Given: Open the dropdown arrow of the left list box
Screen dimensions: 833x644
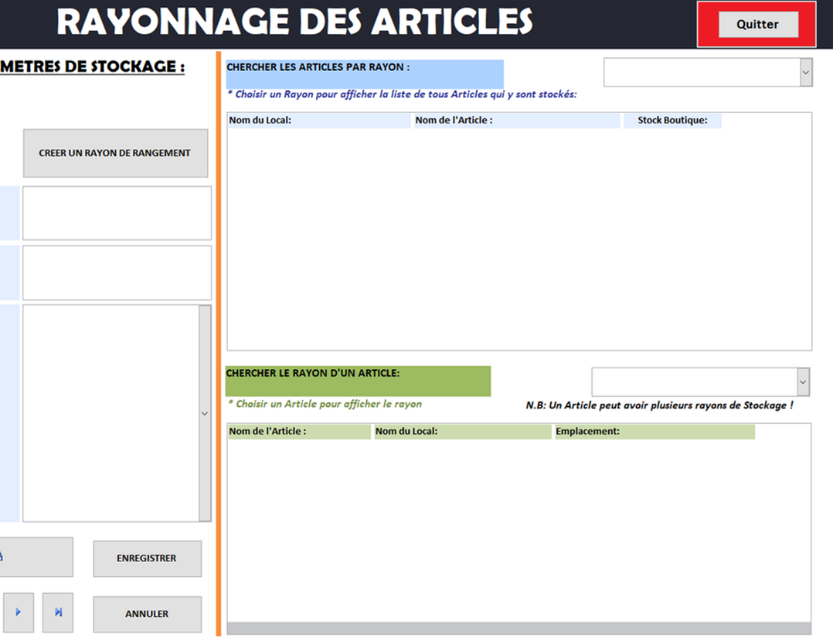Looking at the screenshot, I should (205, 413).
